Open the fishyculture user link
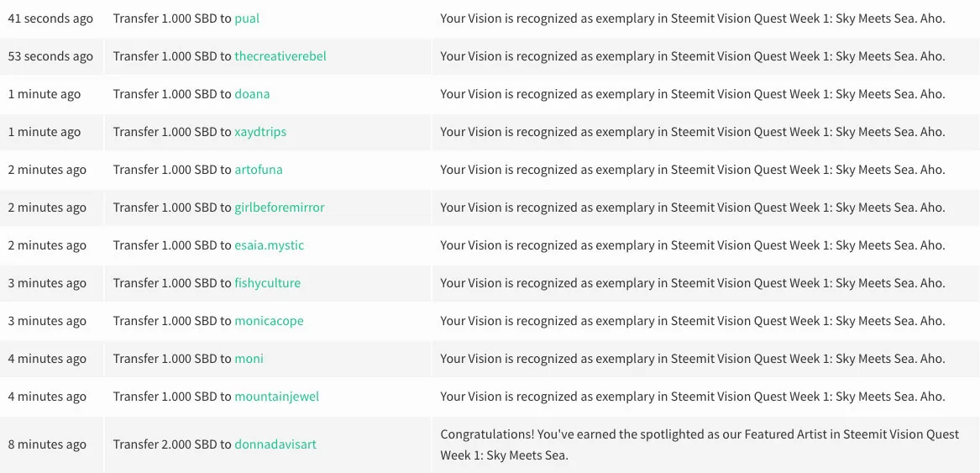 268,283
